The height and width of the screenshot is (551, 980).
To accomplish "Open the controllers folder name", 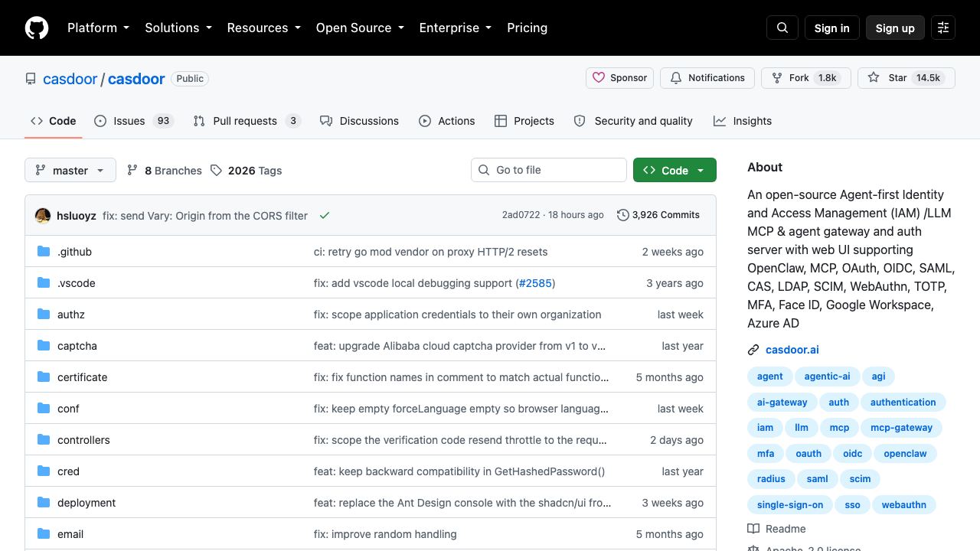I will [83, 440].
